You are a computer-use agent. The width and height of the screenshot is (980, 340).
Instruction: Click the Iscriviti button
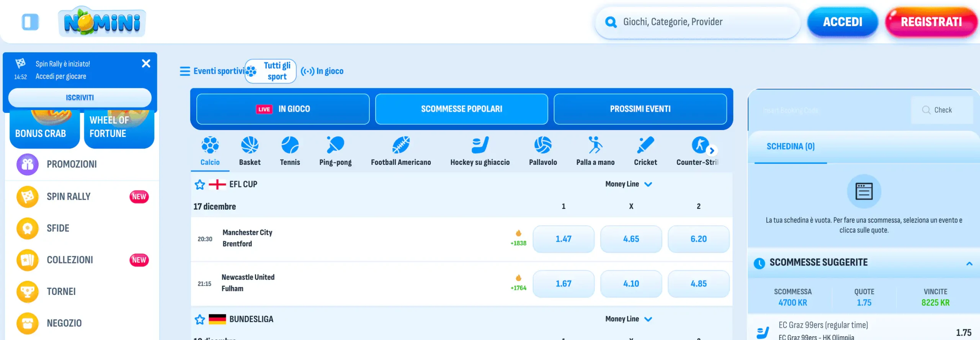point(80,98)
